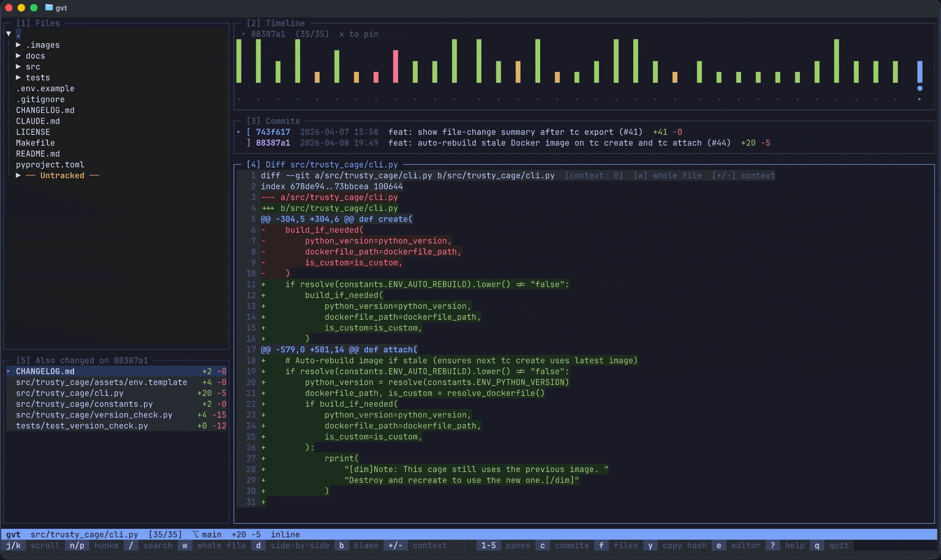Click the gvt folder icon in title bar

49,8
